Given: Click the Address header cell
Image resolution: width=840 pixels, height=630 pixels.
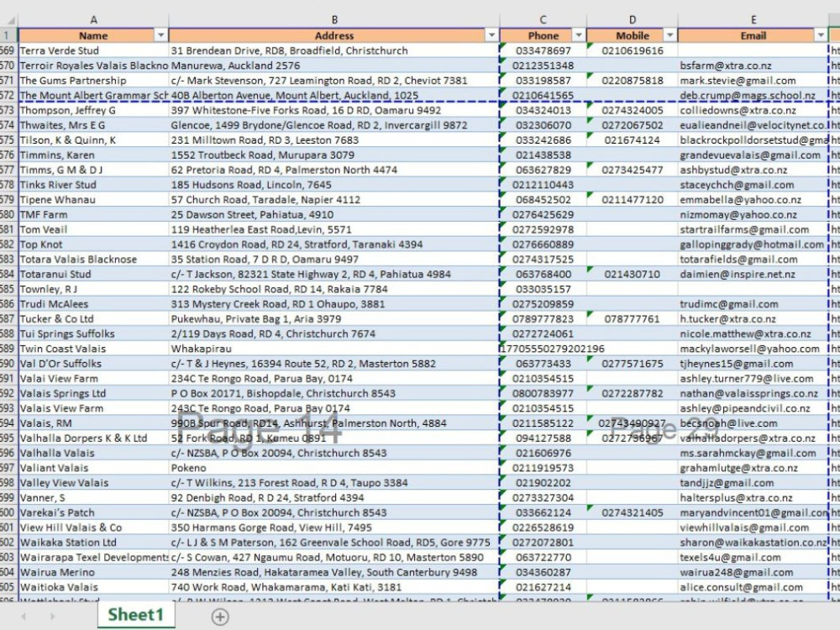Looking at the screenshot, I should (x=333, y=35).
